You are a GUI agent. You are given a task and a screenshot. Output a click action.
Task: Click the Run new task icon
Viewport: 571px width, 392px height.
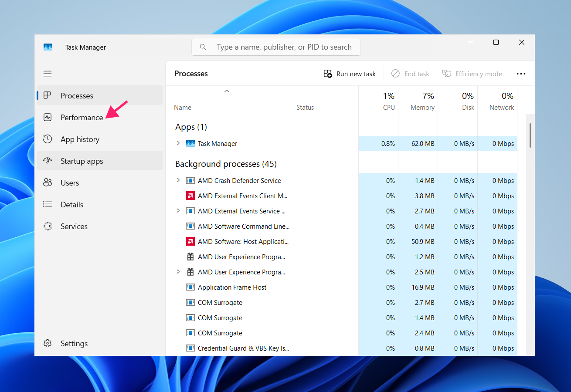328,74
